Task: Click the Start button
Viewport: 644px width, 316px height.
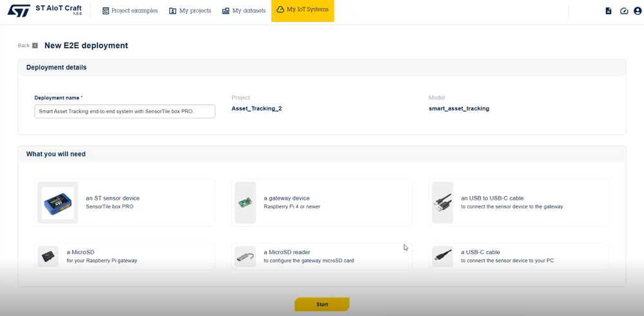Action: click(x=322, y=304)
